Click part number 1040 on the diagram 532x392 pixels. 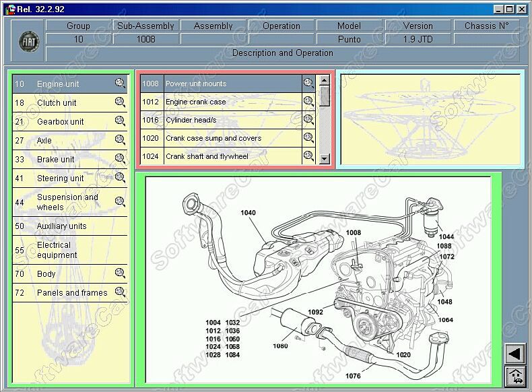tap(248, 213)
